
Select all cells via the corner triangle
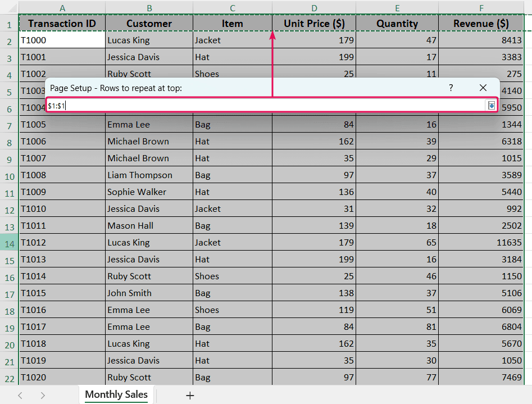click(x=12, y=8)
